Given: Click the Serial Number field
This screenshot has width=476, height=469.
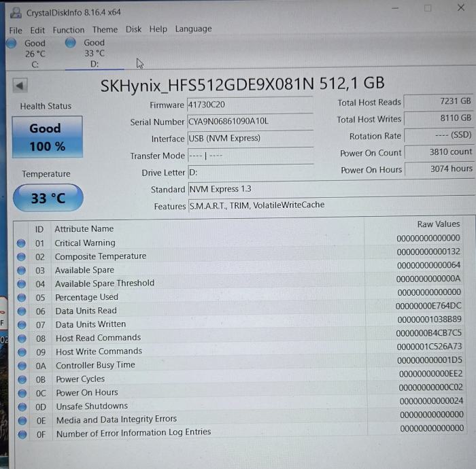Looking at the screenshot, I should 250,122.
